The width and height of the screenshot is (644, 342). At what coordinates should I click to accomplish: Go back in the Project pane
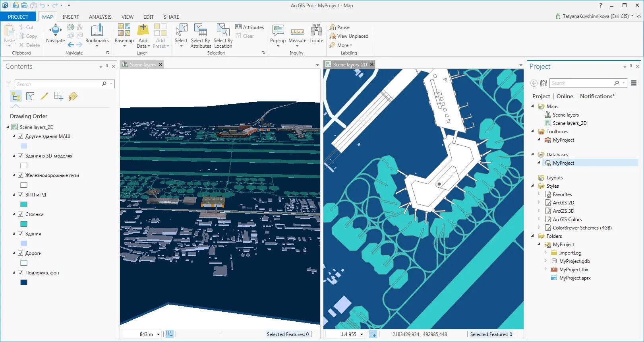click(534, 83)
